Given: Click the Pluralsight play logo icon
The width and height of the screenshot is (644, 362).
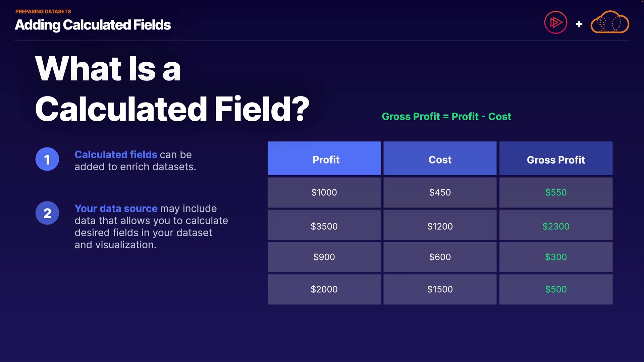Looking at the screenshot, I should (555, 23).
